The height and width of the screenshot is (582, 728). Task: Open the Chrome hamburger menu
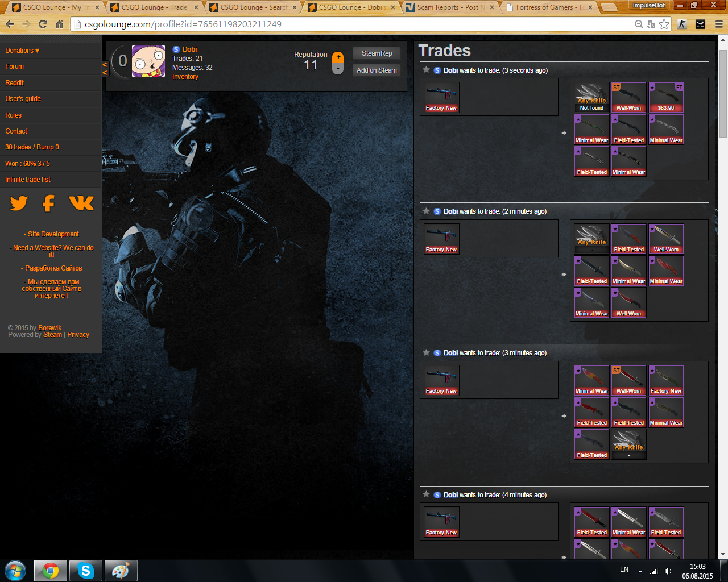point(718,24)
